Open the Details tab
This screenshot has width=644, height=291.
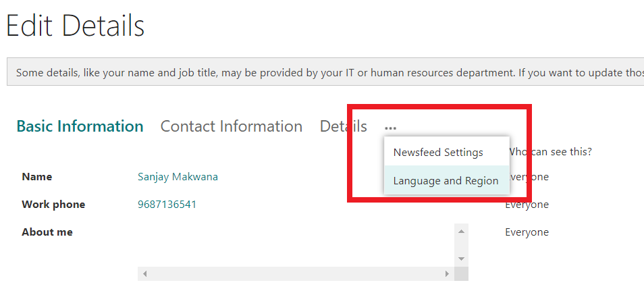(344, 126)
